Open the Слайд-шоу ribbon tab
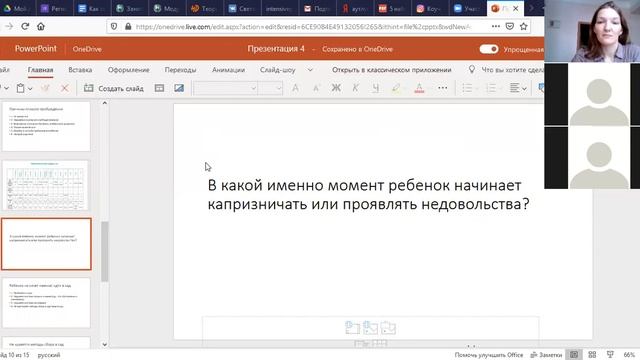 click(x=278, y=70)
